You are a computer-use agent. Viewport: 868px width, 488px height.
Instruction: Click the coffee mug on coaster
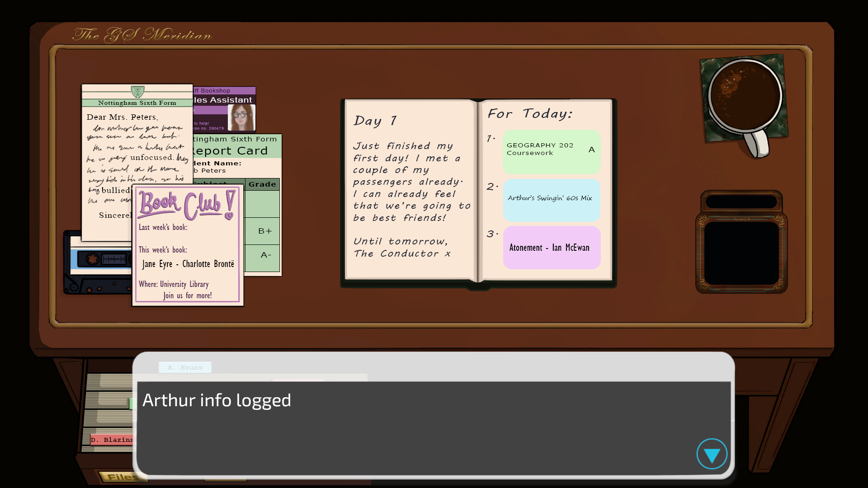(744, 96)
